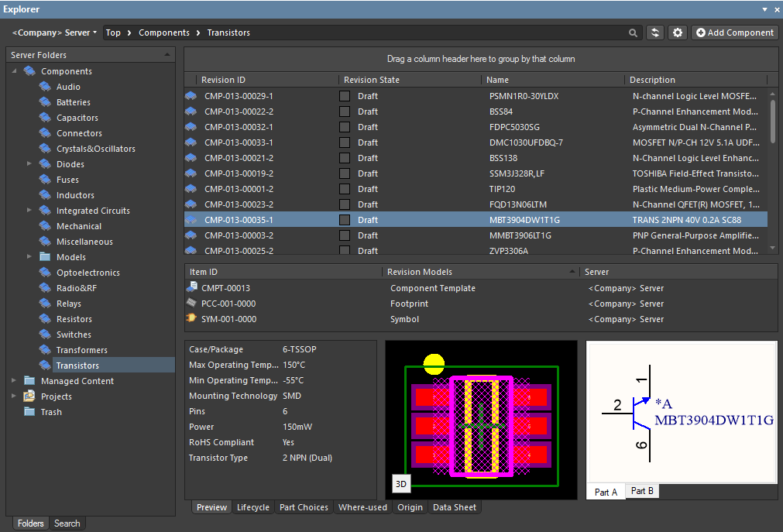
Task: Click the compare/refresh icon next to search
Action: click(x=654, y=33)
